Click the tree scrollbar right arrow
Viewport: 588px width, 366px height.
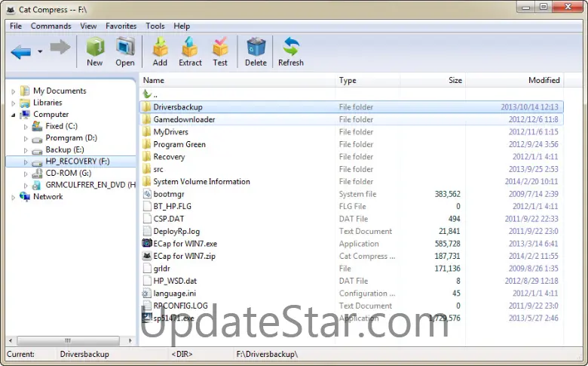[130, 340]
